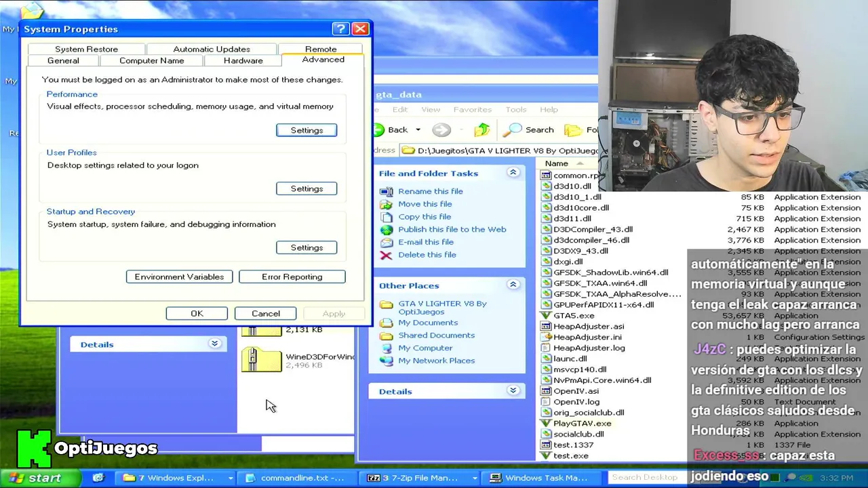The image size is (868, 488).
Task: Click Rename this file link
Action: click(x=430, y=191)
